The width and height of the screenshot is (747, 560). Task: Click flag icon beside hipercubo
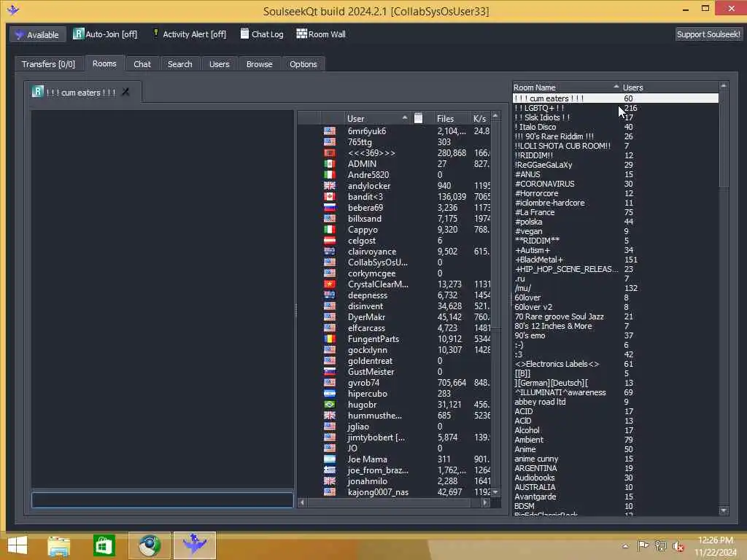pyautogui.click(x=329, y=394)
